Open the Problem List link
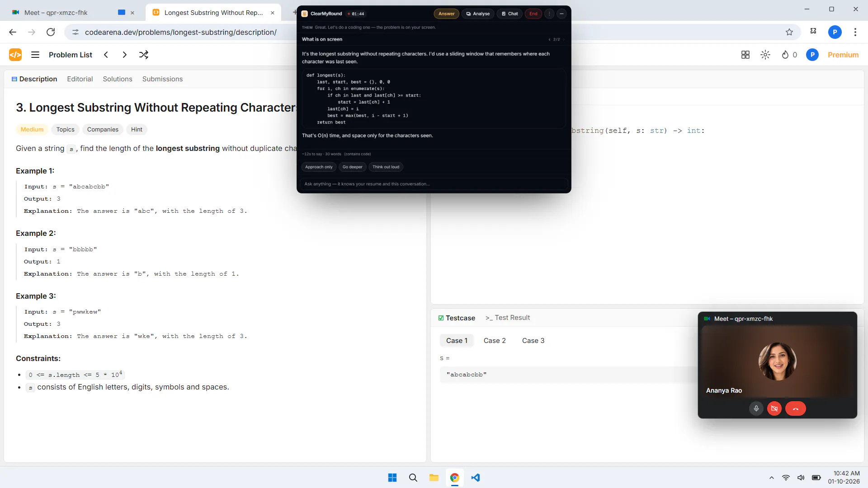This screenshot has height=488, width=868. pyautogui.click(x=71, y=55)
